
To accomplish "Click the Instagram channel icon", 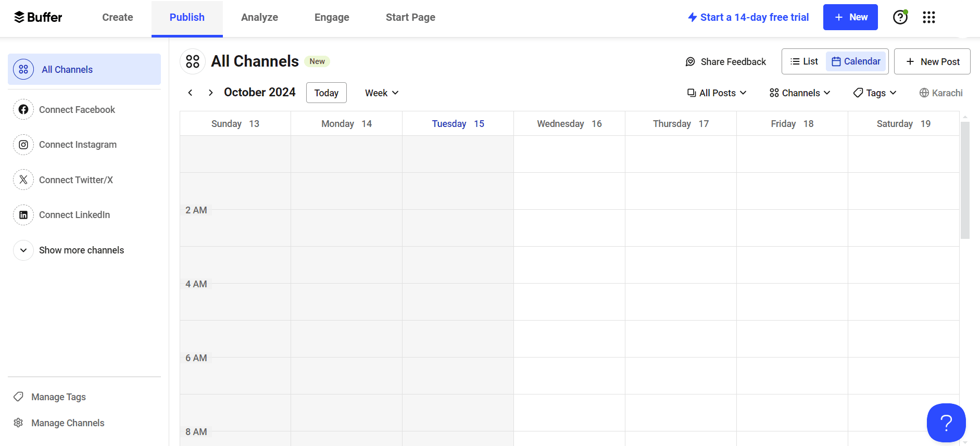I will pyautogui.click(x=23, y=145).
